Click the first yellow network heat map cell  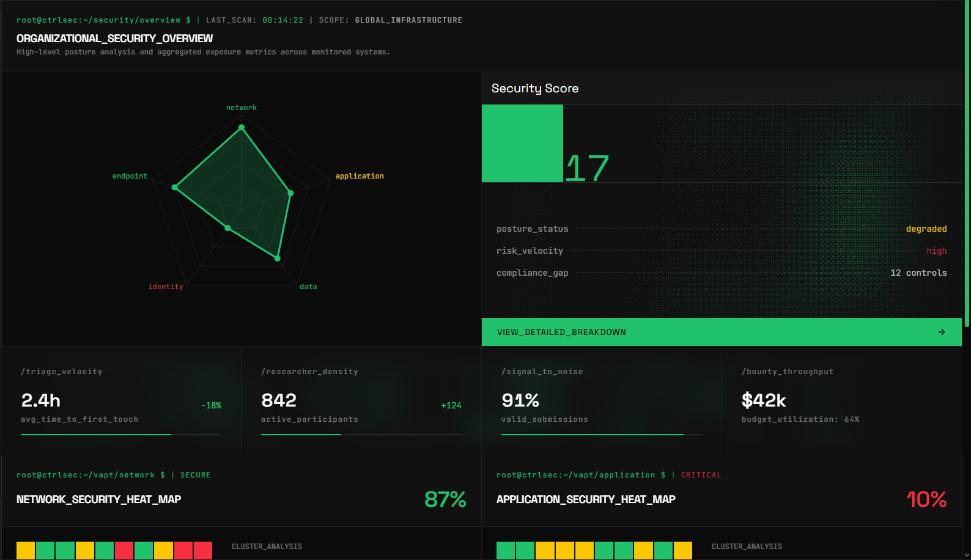(26, 550)
